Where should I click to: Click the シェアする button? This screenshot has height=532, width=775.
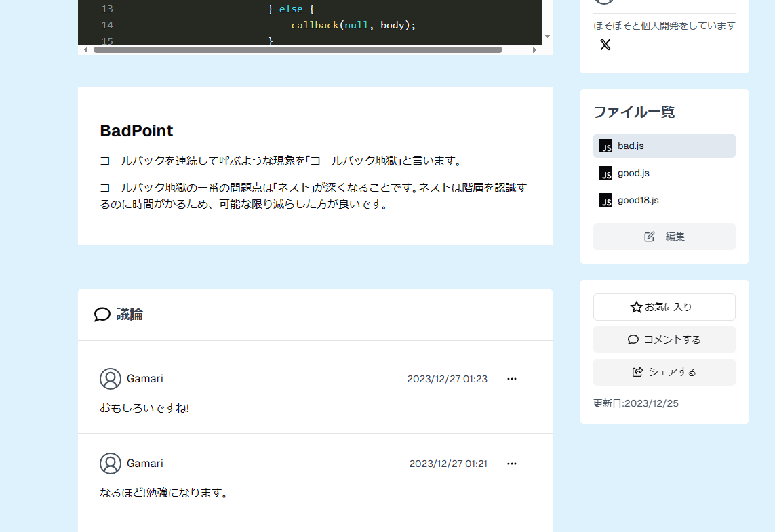point(664,372)
